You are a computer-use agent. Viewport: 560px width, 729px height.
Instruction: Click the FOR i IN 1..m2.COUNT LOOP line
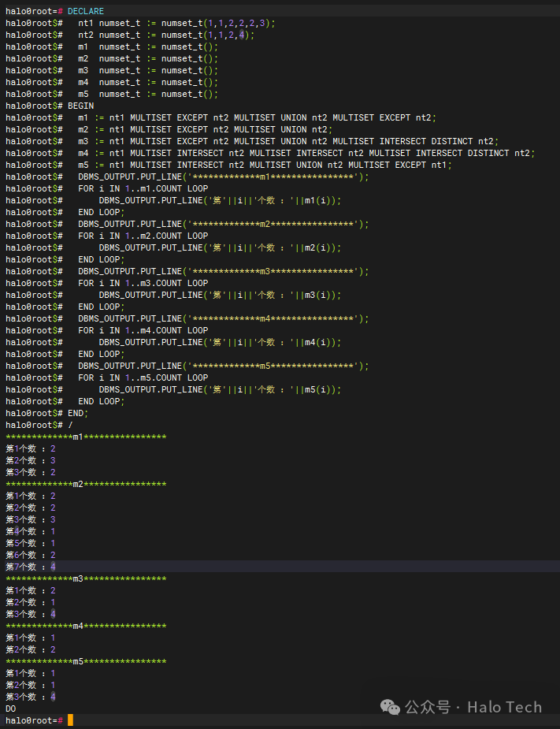[143, 236]
